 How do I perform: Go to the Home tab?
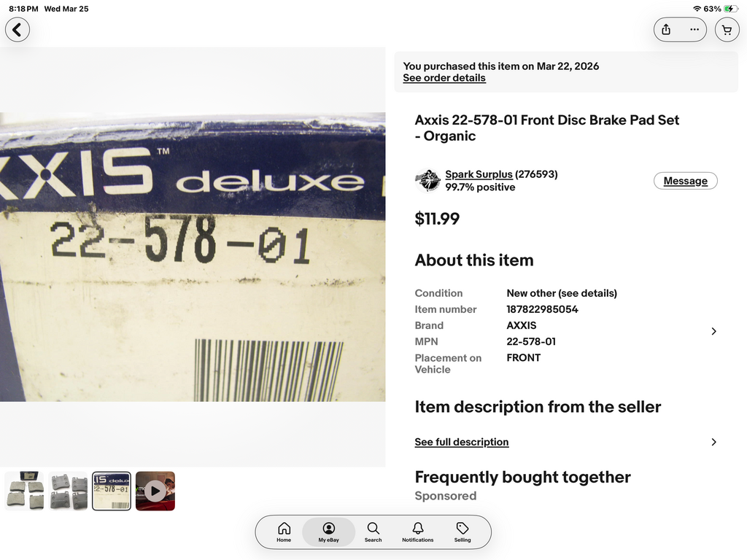[x=284, y=532]
